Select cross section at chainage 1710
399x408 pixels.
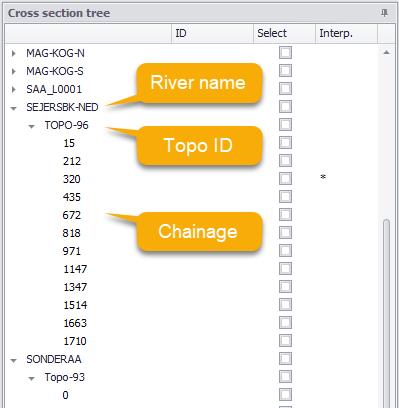point(75,341)
